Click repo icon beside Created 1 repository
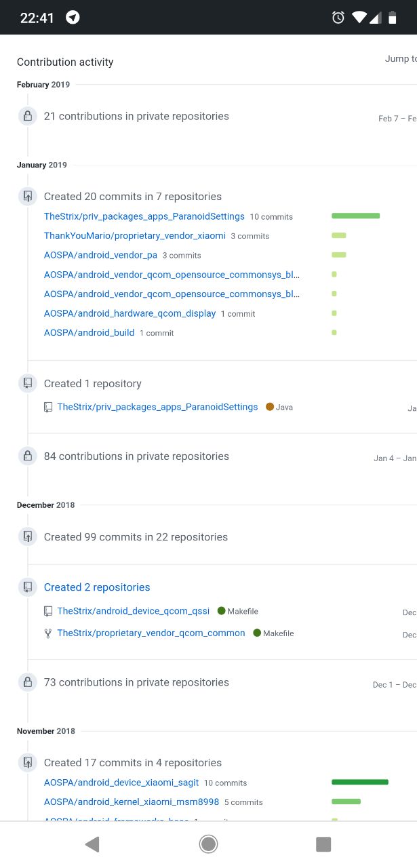Viewport: 417px width, 868px height. click(28, 383)
